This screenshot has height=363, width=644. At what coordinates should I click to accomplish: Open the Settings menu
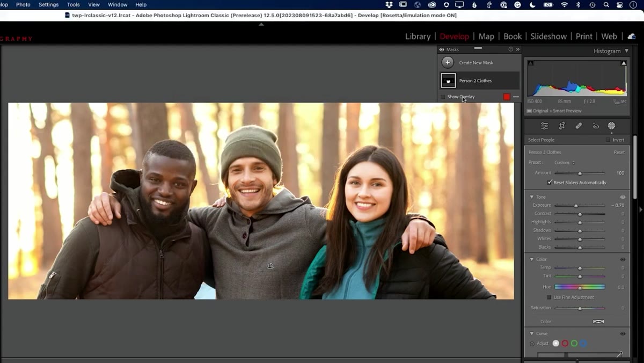(x=48, y=4)
